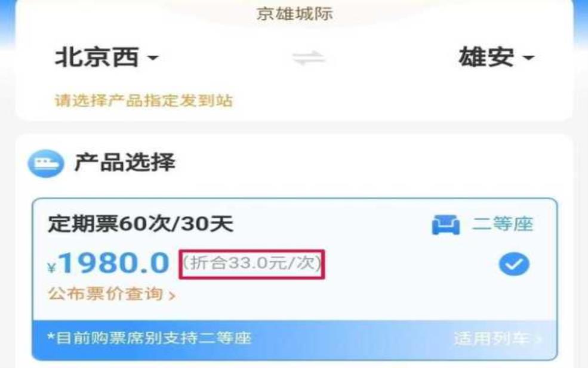Click the *目前购票席别支持二等座 notice bar

294,339
